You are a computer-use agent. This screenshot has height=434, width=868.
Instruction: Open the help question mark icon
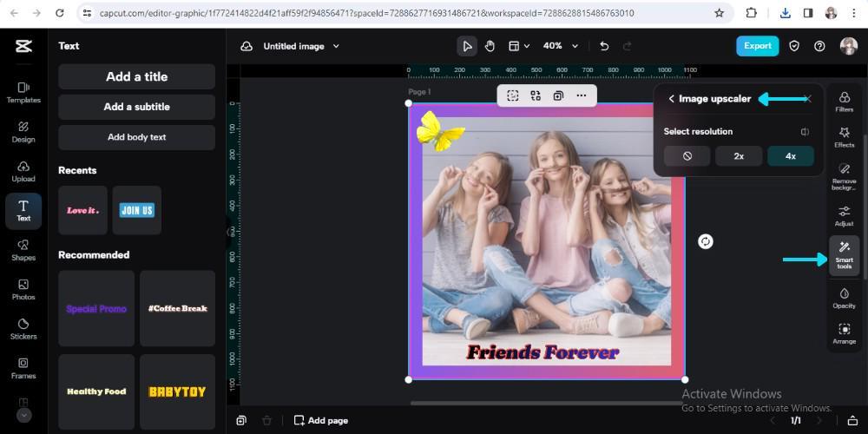coord(819,47)
